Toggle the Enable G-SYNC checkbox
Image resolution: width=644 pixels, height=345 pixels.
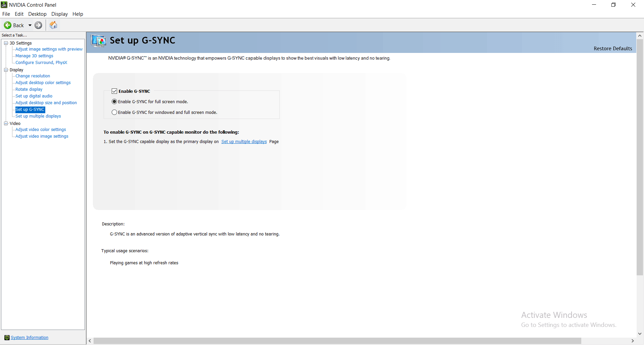click(x=114, y=91)
